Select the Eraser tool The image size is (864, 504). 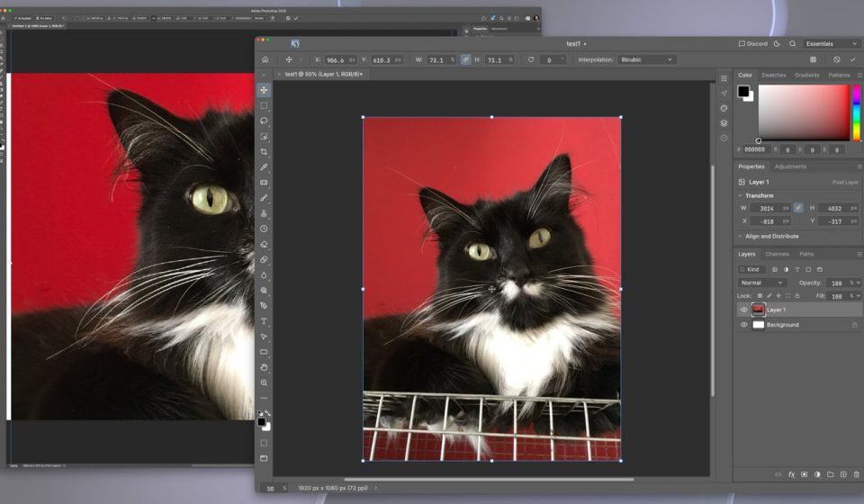point(264,244)
